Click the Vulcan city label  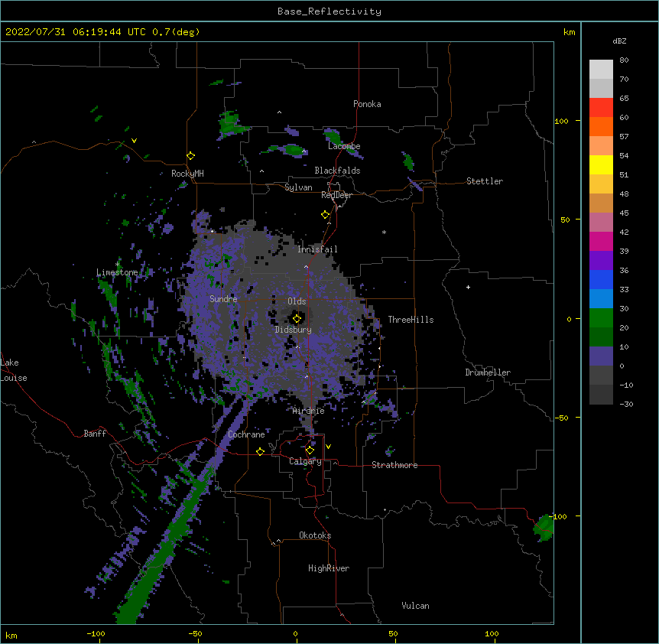[x=415, y=606]
